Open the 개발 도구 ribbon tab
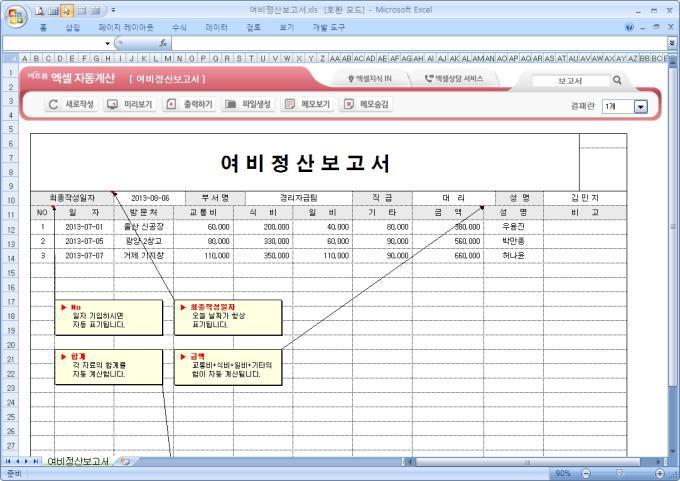The height and width of the screenshot is (481, 680). coord(329,27)
